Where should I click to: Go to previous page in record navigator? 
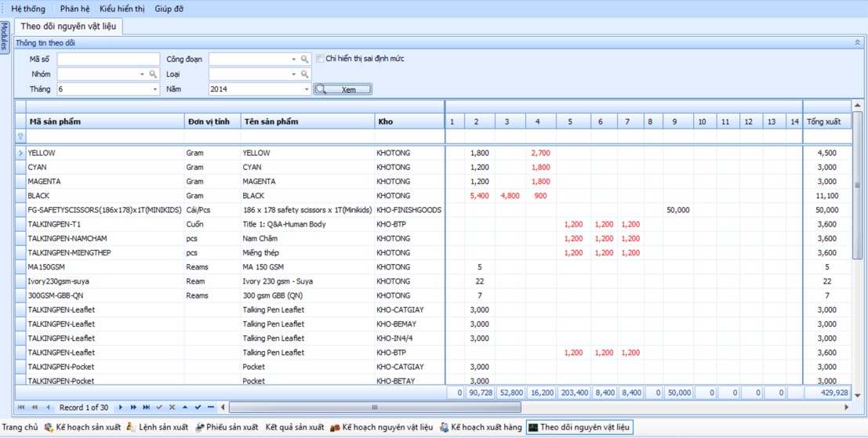click(35, 407)
